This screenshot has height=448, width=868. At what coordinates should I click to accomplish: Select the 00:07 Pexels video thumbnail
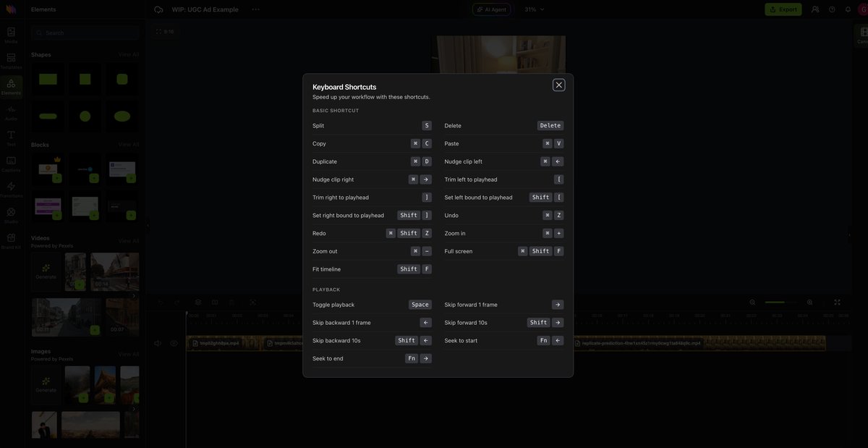[x=123, y=317]
